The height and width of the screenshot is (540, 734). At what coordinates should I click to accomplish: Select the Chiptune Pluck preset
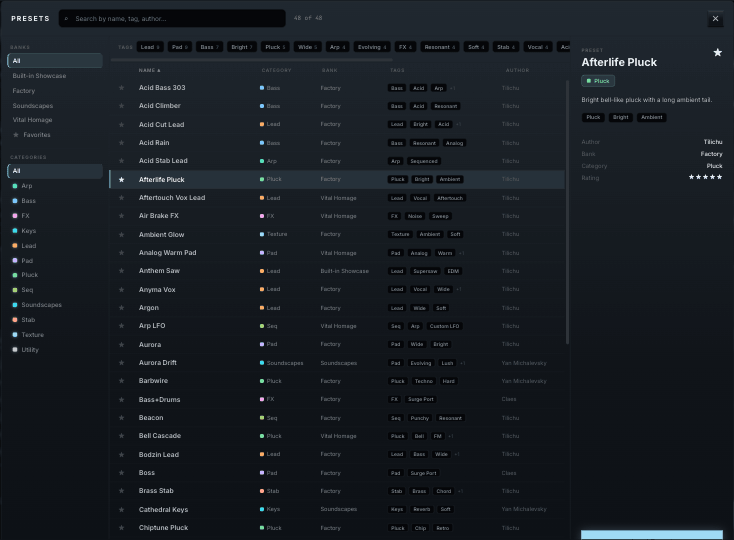pos(337,528)
